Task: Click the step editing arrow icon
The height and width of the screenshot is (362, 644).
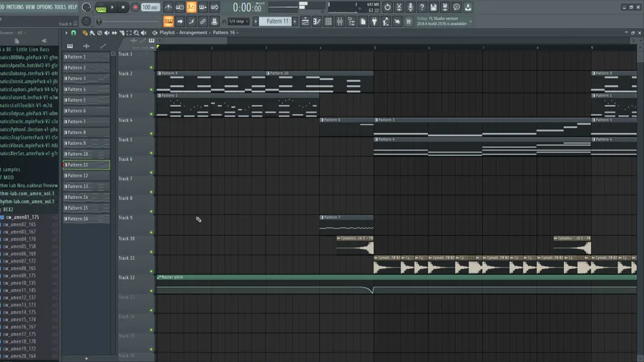Action: pyautogui.click(x=180, y=21)
